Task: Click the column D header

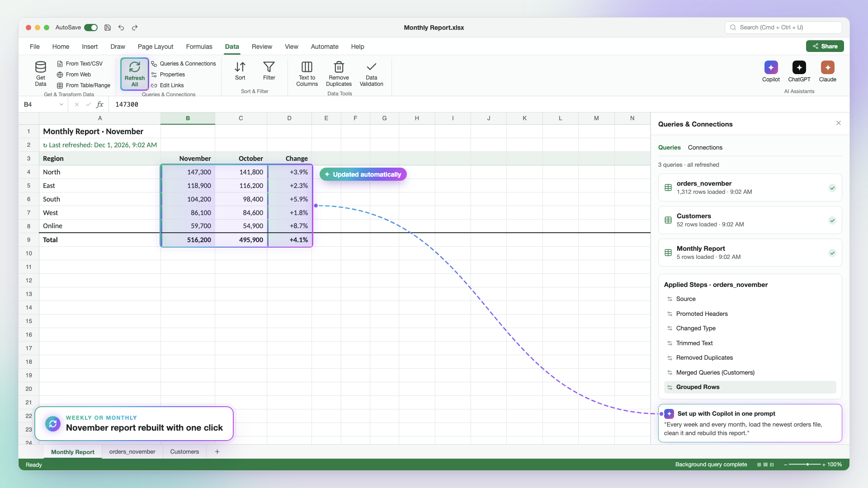Action: (x=289, y=118)
